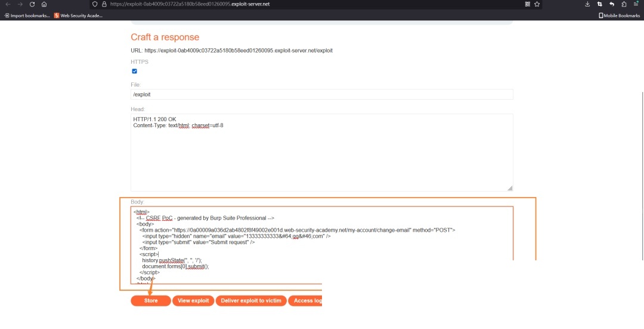
Task: Click the shield tracking protection icon
Action: [x=95, y=4]
